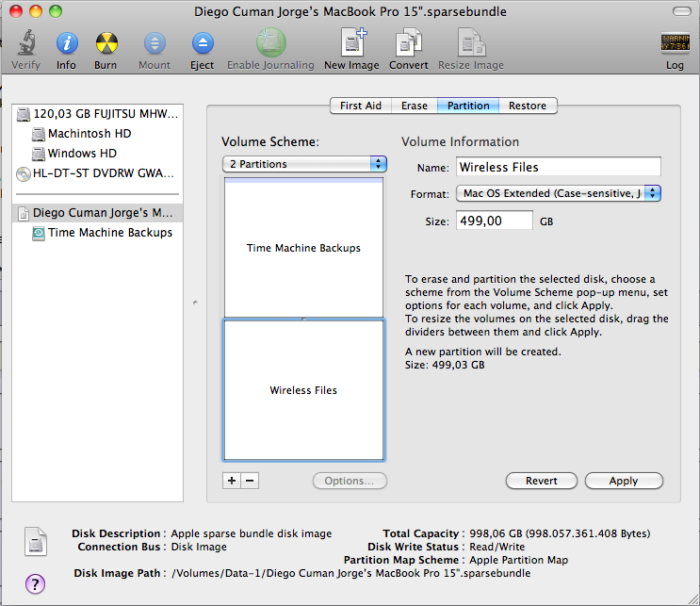The image size is (700, 606).
Task: Switch to the Erase tab
Action: [x=415, y=106]
